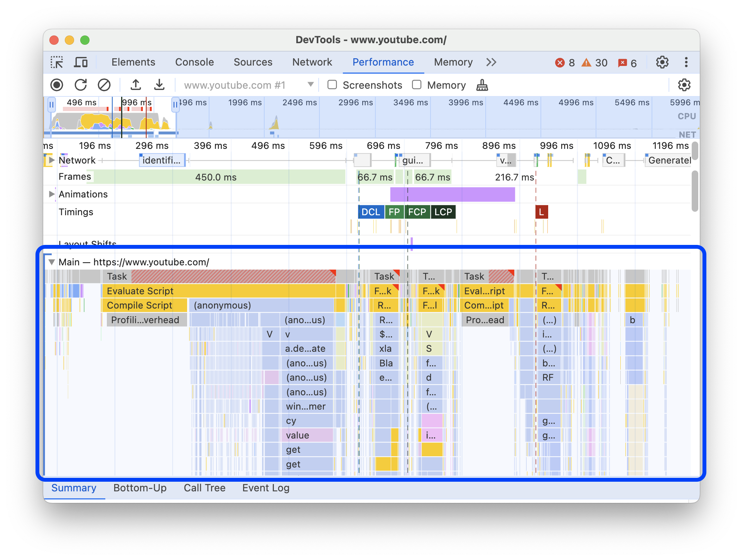
Task: Click the reload and profile button
Action: coord(81,85)
